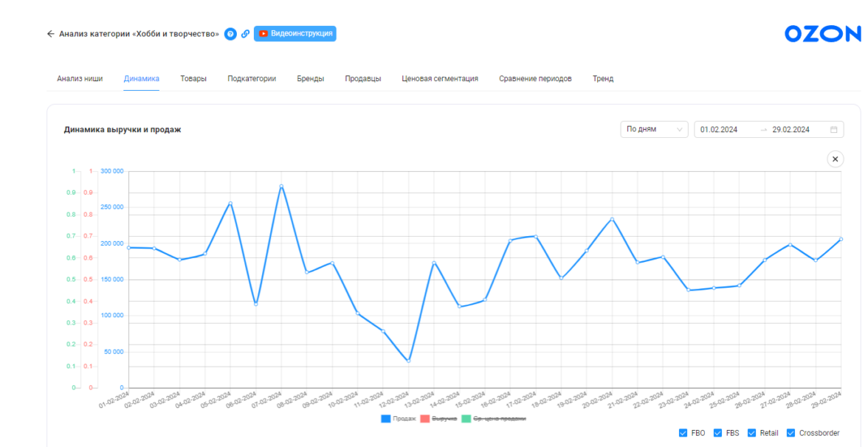This screenshot has width=868, height=447.
Task: Open the calendar icon in date range
Action: coord(834,130)
